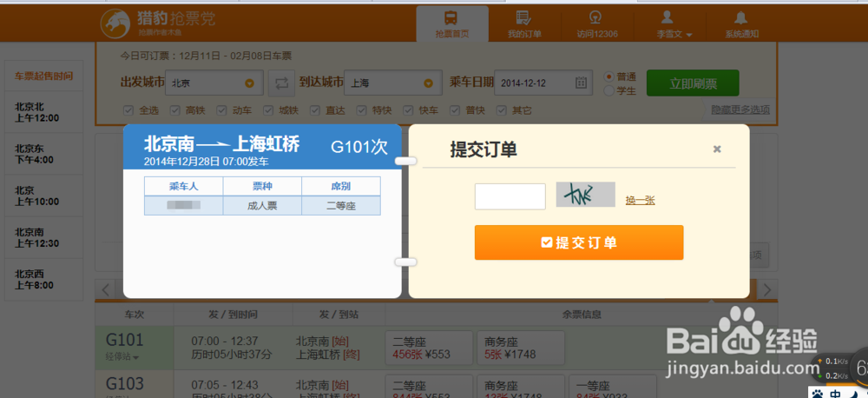Click the captcha input field
Viewport: 868px width, 398px height.
click(x=510, y=196)
